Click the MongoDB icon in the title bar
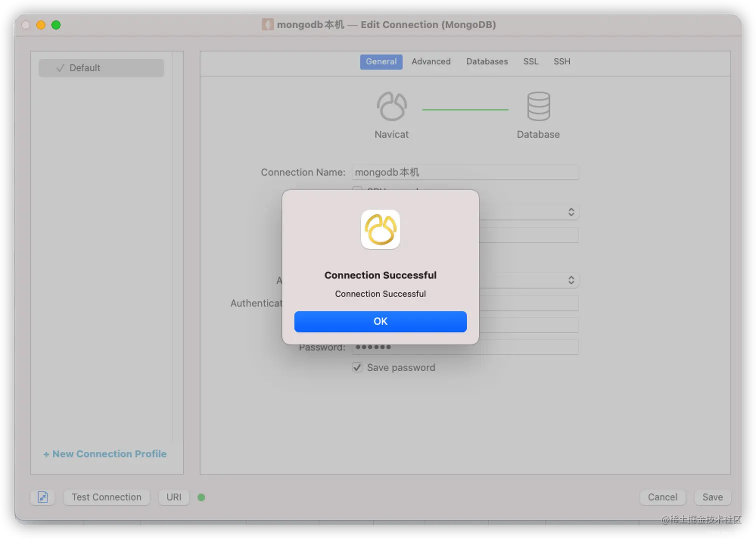The image size is (756, 539). coord(267,24)
